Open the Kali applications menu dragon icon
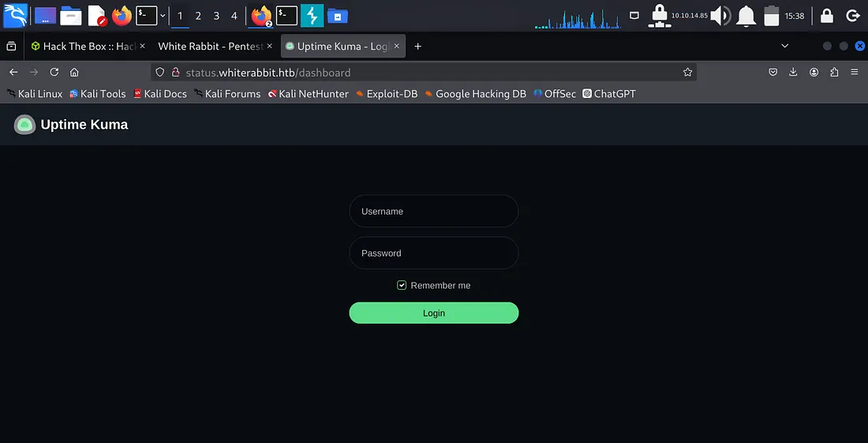The height and width of the screenshot is (443, 868). 15,15
